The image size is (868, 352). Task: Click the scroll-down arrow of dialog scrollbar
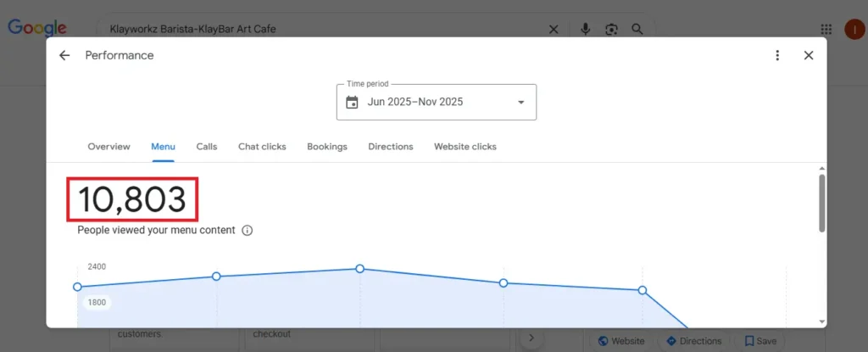pos(822,321)
